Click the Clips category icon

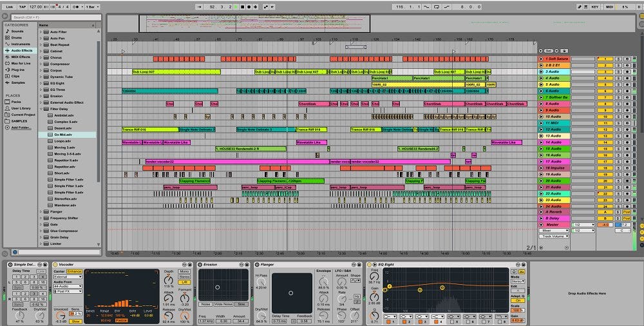click(x=7, y=76)
